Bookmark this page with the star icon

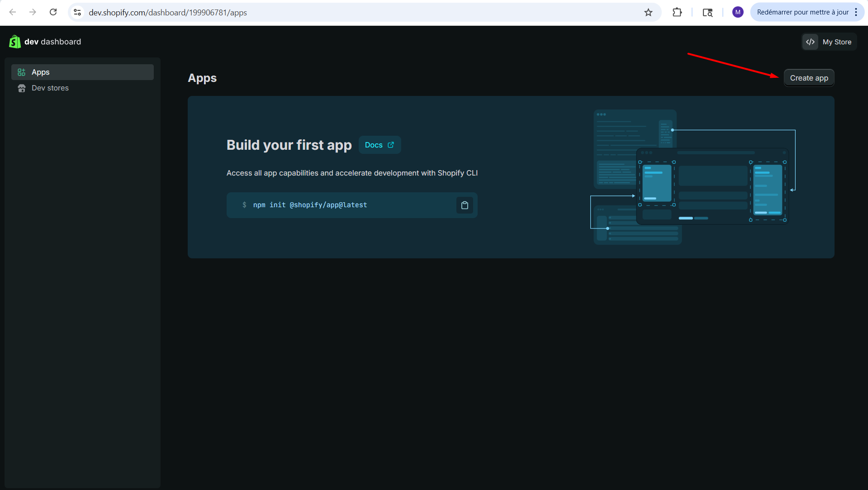click(648, 13)
